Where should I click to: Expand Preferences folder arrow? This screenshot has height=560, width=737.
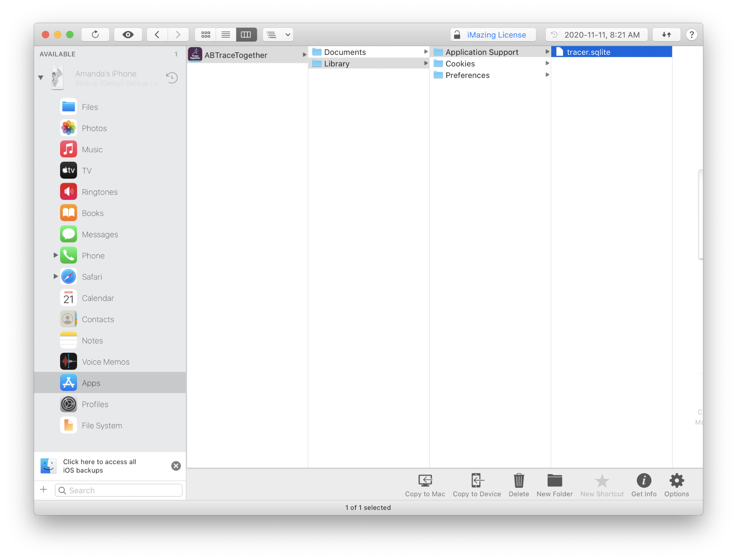[x=547, y=75]
